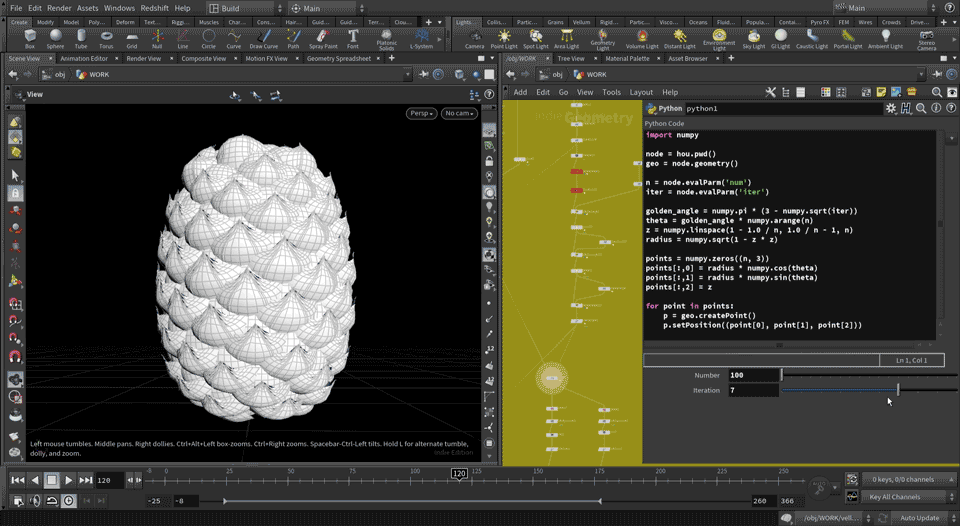Viewport: 960px width, 526px height.
Task: Switch to the Geometry Spreadsheet tab
Action: point(338,59)
